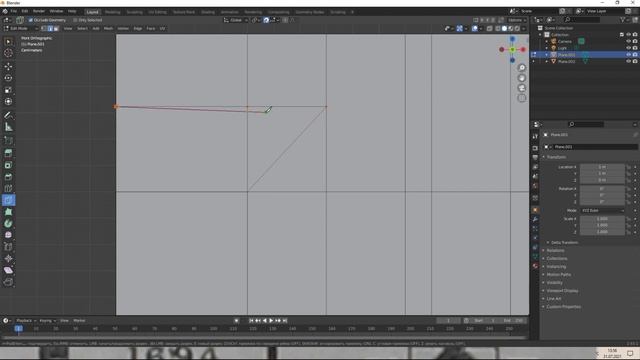Screen dimensions: 640x360
Task: Select the Select Box tool
Action: click(8, 42)
